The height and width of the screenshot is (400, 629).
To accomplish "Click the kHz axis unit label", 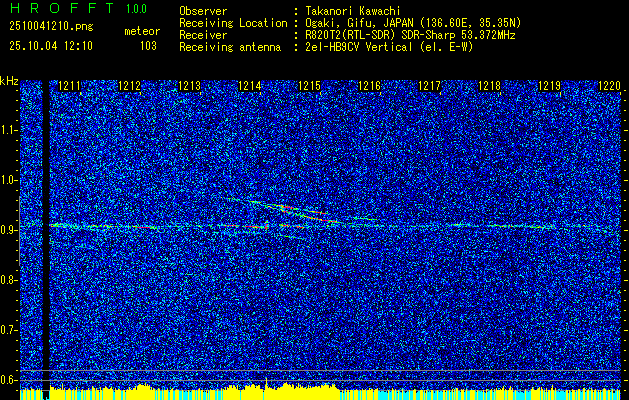I will pos(9,81).
